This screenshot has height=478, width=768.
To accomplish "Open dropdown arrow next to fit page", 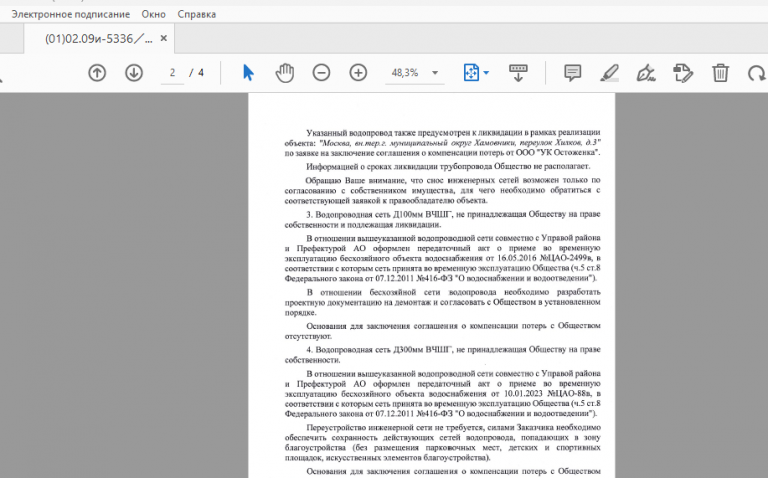I will (486, 73).
